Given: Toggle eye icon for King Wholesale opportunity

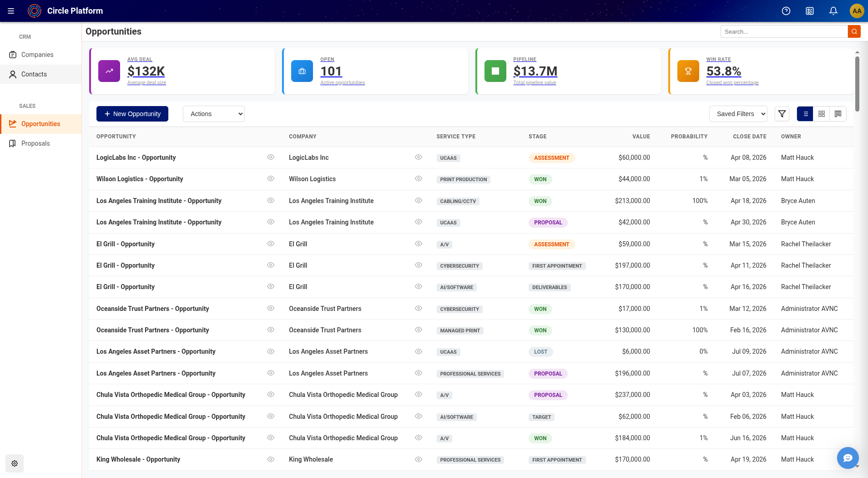Looking at the screenshot, I should (x=271, y=459).
